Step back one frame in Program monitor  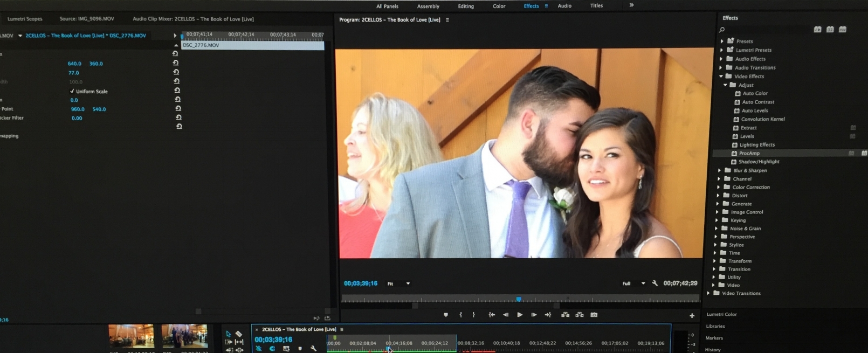point(506,315)
